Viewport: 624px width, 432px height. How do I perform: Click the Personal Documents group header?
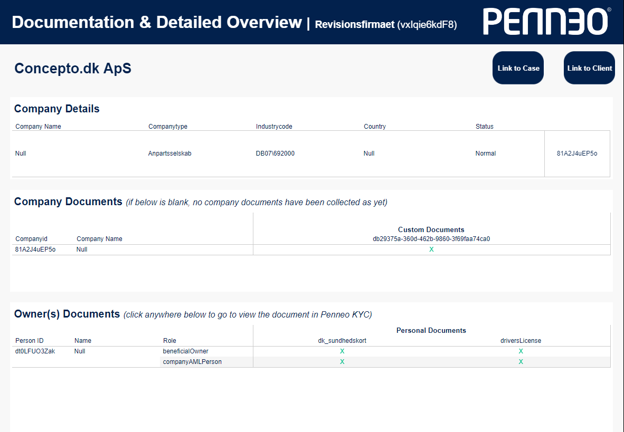pos(431,331)
